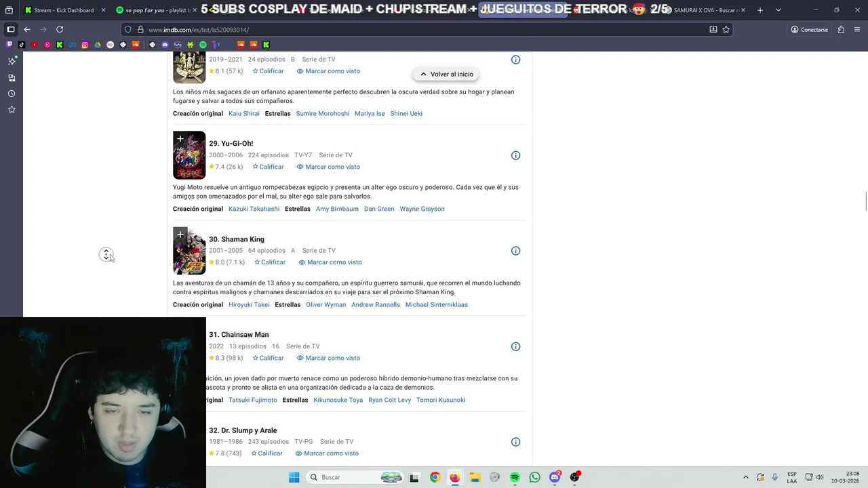Image resolution: width=868 pixels, height=488 pixels.
Task: Mark Shaman King as watched
Action: (x=330, y=262)
